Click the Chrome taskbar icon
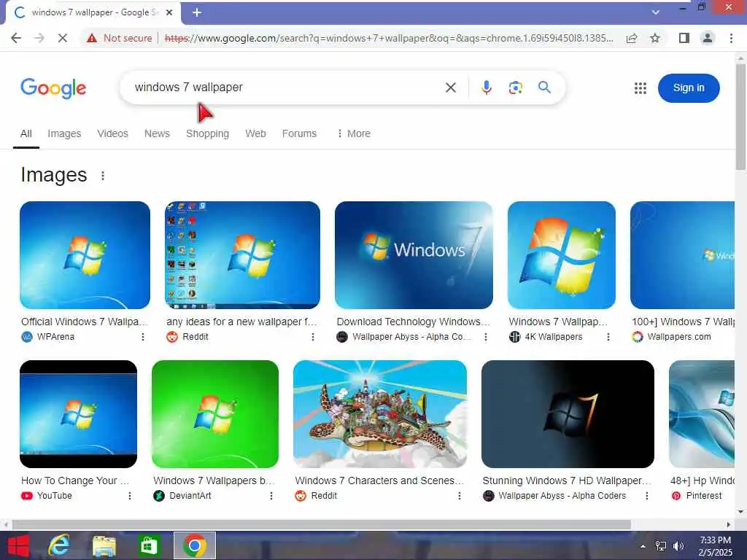 [x=194, y=545]
